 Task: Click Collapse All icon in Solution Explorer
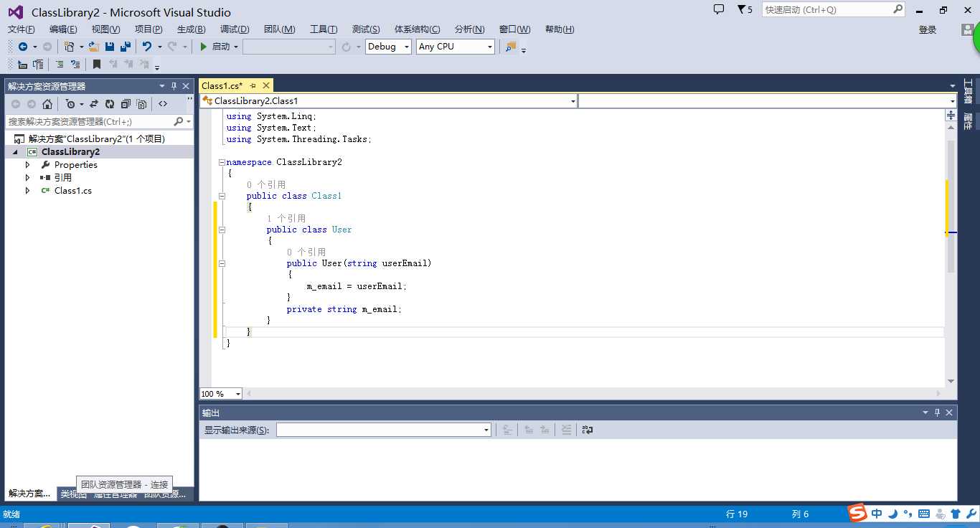pyautogui.click(x=126, y=104)
